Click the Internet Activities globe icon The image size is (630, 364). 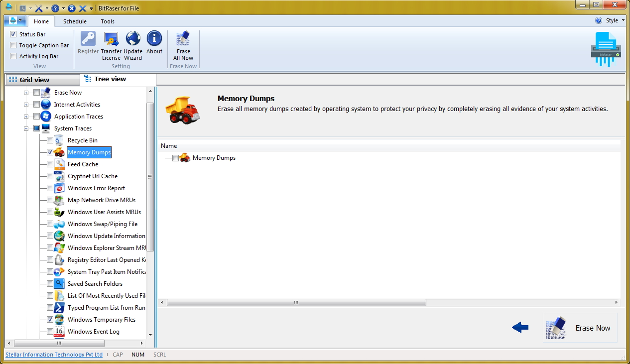[46, 105]
